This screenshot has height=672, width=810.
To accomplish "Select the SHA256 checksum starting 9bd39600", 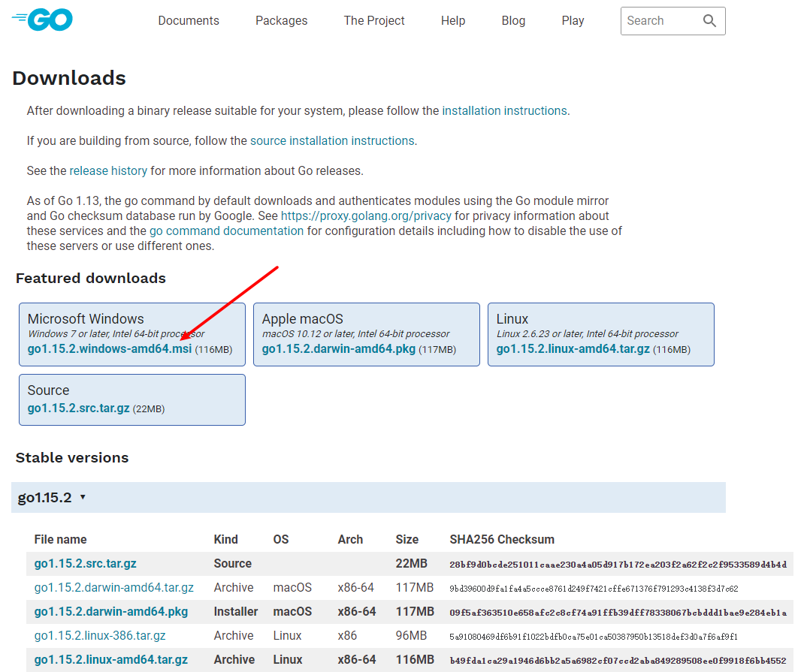I will (594, 589).
